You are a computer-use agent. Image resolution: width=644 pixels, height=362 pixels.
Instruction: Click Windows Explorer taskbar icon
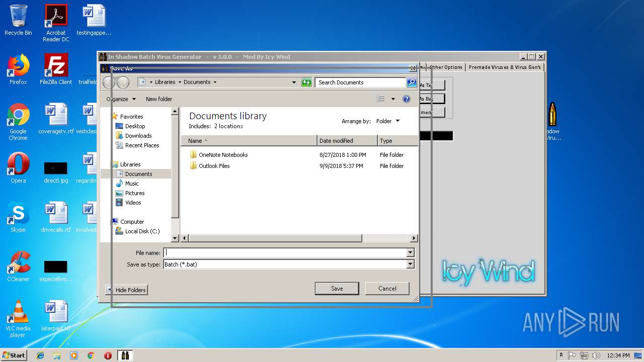57,355
